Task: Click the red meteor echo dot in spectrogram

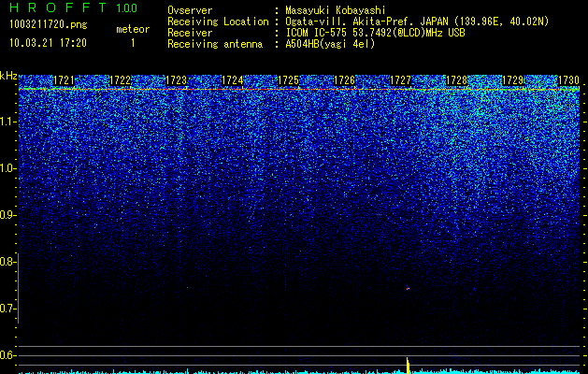Action: pyautogui.click(x=408, y=289)
